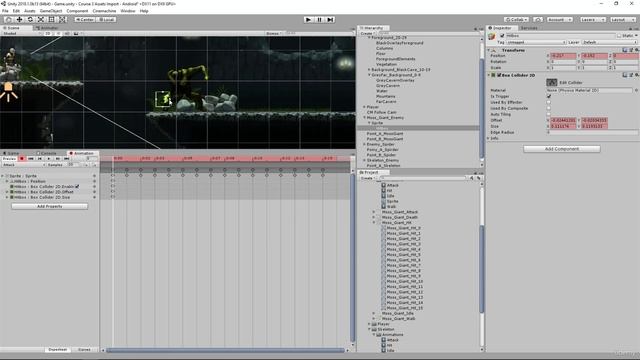Image resolution: width=640 pixels, height=360 pixels.
Task: Switch to Dopesheet view
Action: click(58, 349)
